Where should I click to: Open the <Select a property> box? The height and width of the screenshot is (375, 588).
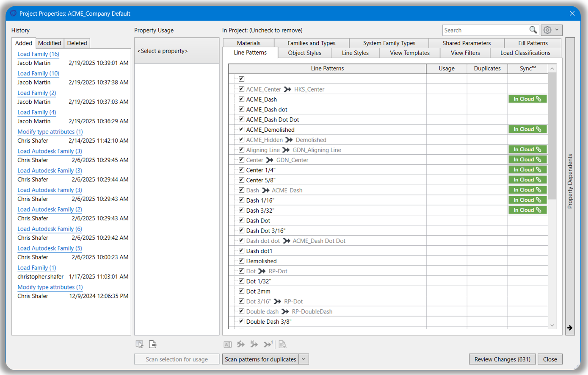pyautogui.click(x=177, y=51)
